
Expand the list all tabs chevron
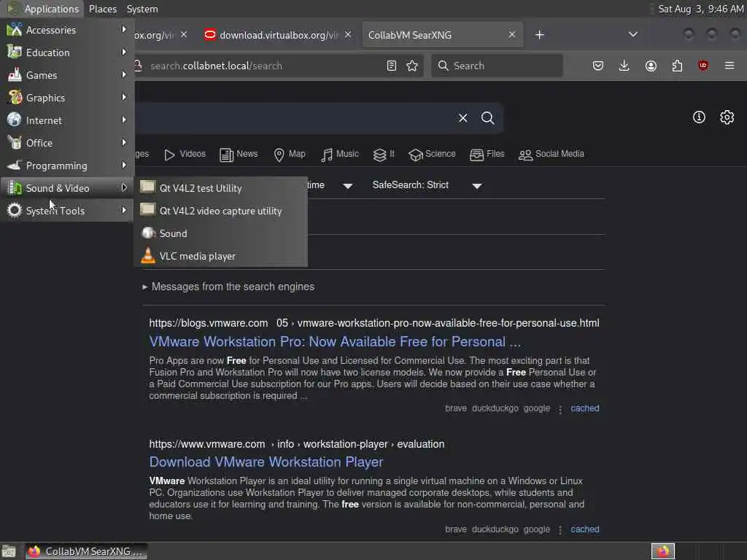tap(633, 34)
